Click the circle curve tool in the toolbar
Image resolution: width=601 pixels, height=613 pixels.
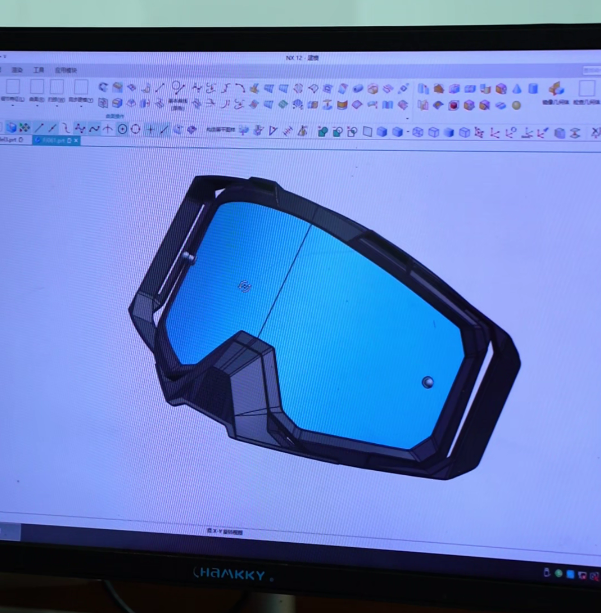tap(136, 129)
